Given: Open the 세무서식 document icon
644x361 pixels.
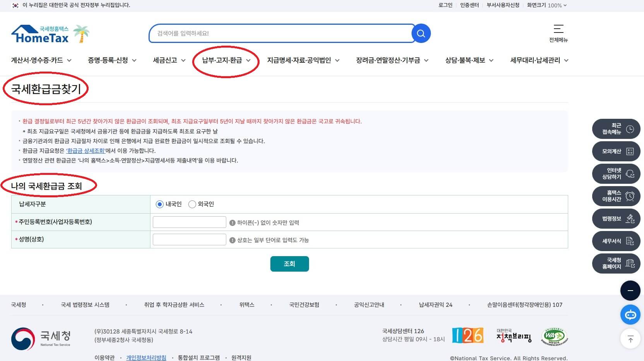Looking at the screenshot, I should click(630, 241).
